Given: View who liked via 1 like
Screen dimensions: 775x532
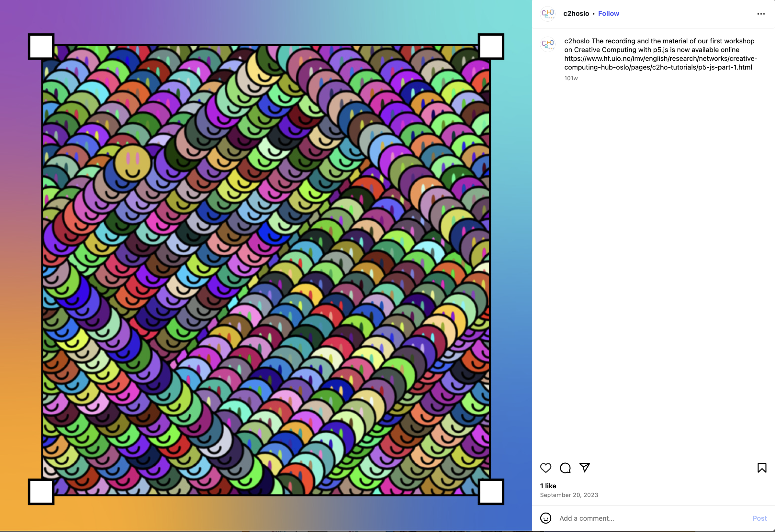Looking at the screenshot, I should pos(548,486).
